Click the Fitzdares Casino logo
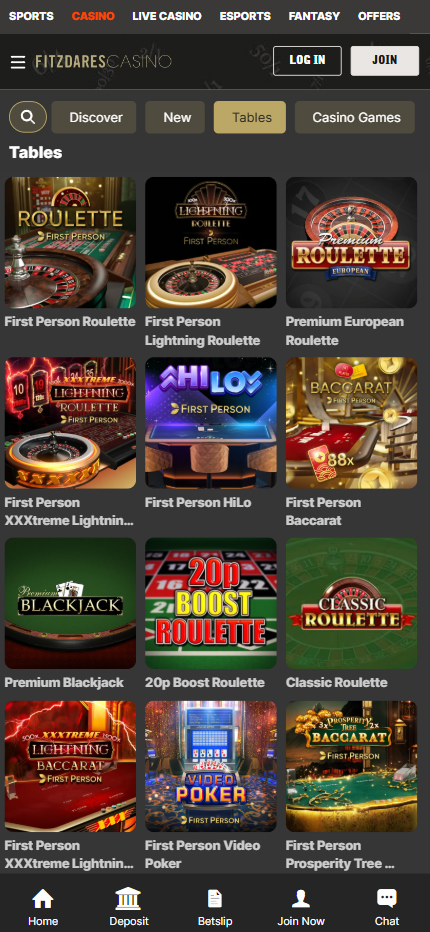The image size is (430, 932). click(103, 61)
